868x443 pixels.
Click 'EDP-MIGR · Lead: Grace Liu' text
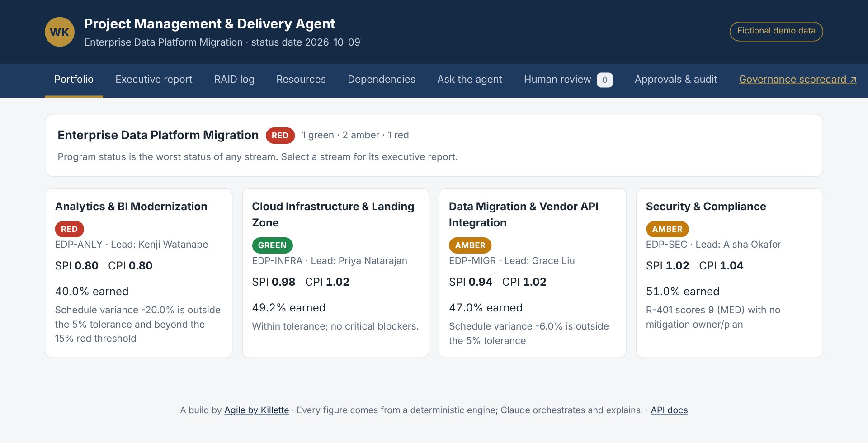click(512, 261)
